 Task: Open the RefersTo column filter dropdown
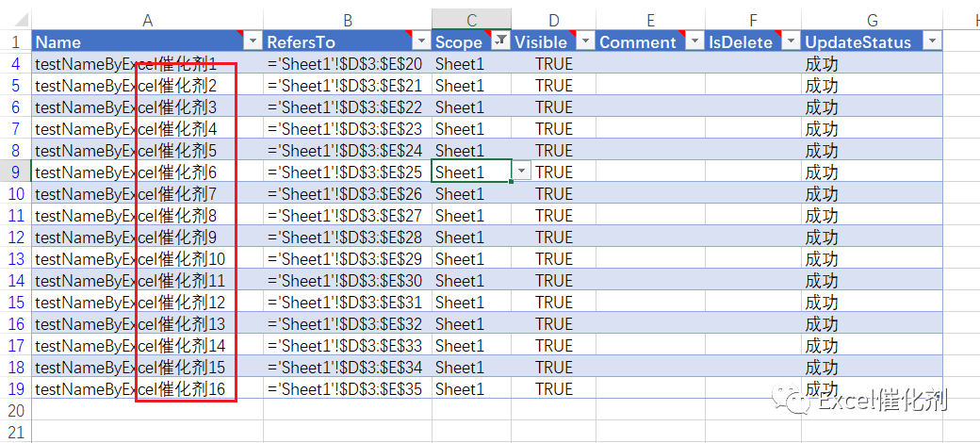coord(420,41)
